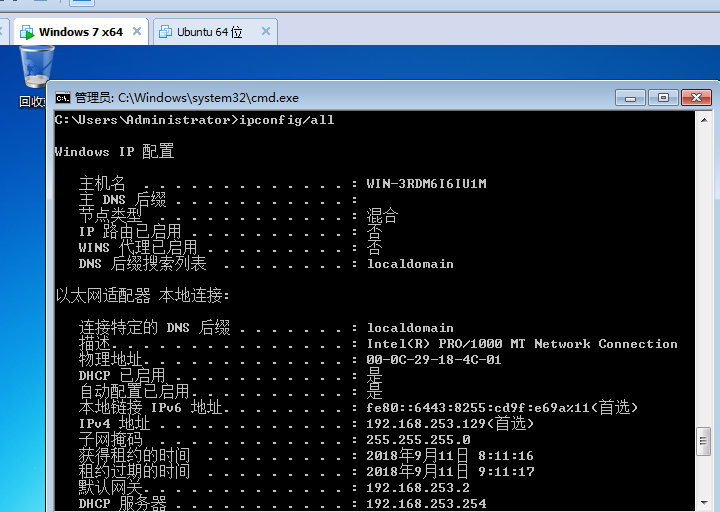Click the Intel(R) PRO/1000 MT Network Connection text
Screen dimensions: 720x512
pos(522,343)
